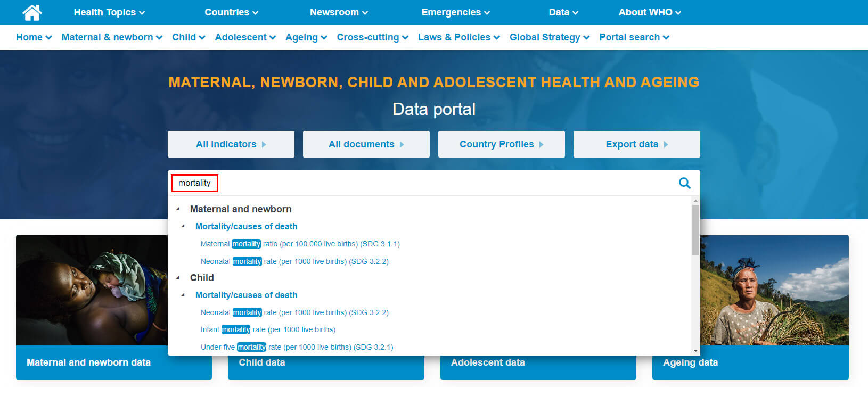Collapse the Child tree node
This screenshot has height=396, width=868.
pyautogui.click(x=178, y=278)
